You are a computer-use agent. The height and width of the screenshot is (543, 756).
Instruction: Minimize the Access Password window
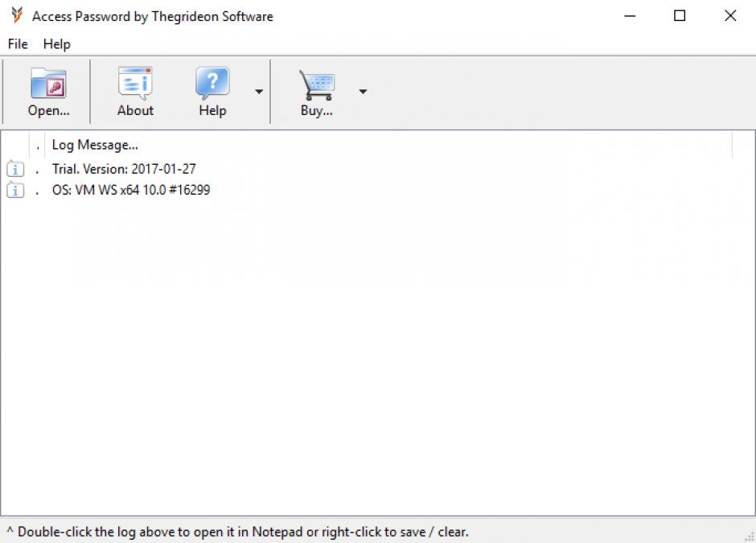[630, 16]
